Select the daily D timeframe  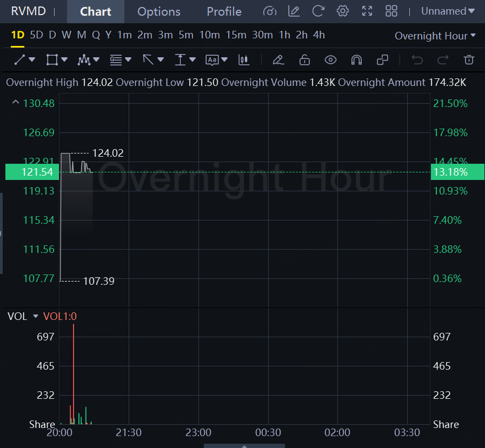(52, 35)
